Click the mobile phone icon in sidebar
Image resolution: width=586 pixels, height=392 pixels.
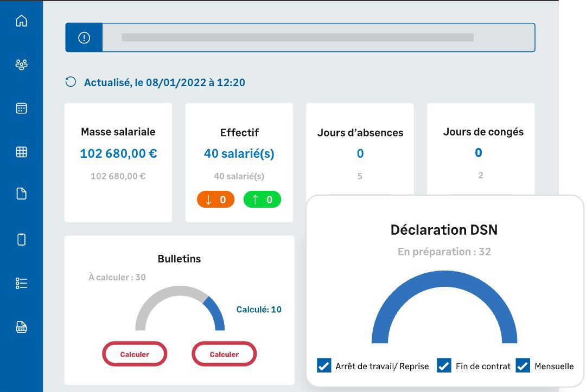click(21, 239)
